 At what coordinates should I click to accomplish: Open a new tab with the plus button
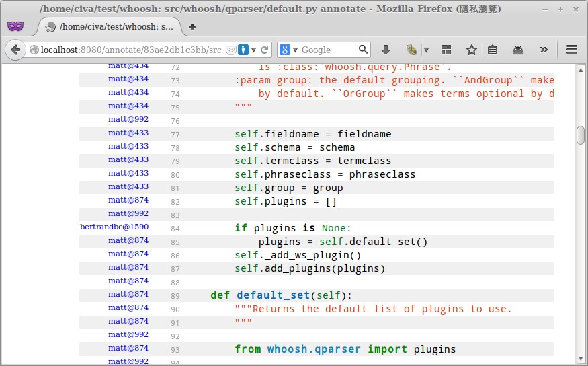pyautogui.click(x=192, y=27)
